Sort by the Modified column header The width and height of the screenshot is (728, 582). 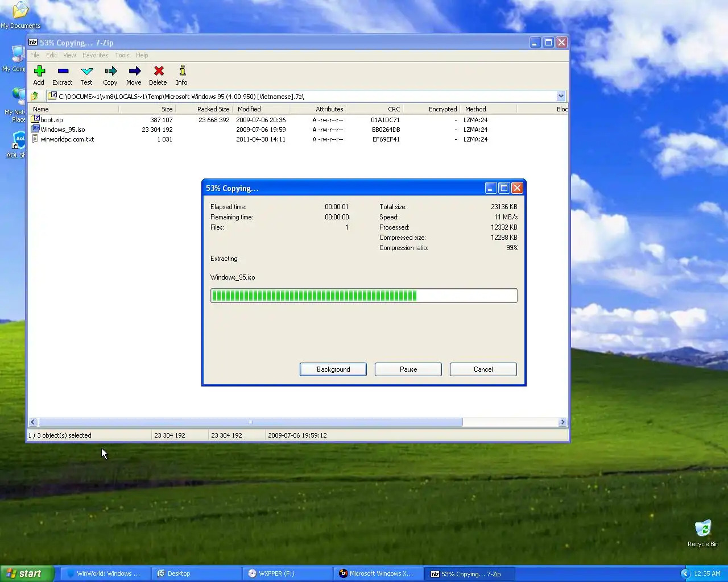coord(262,109)
